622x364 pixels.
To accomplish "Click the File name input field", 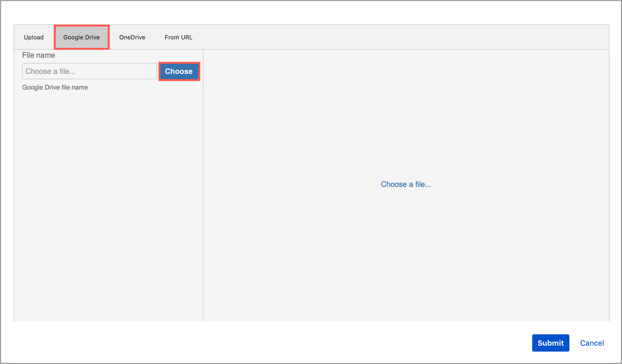I will click(x=88, y=71).
